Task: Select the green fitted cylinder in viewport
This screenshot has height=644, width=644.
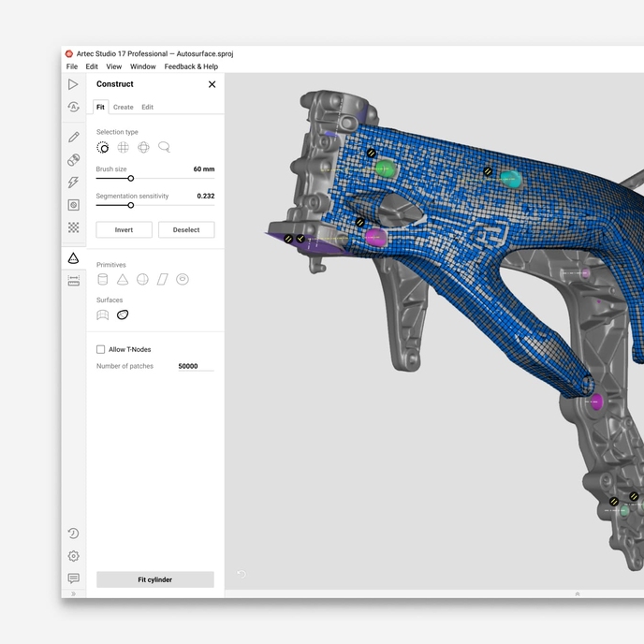Action: [386, 168]
